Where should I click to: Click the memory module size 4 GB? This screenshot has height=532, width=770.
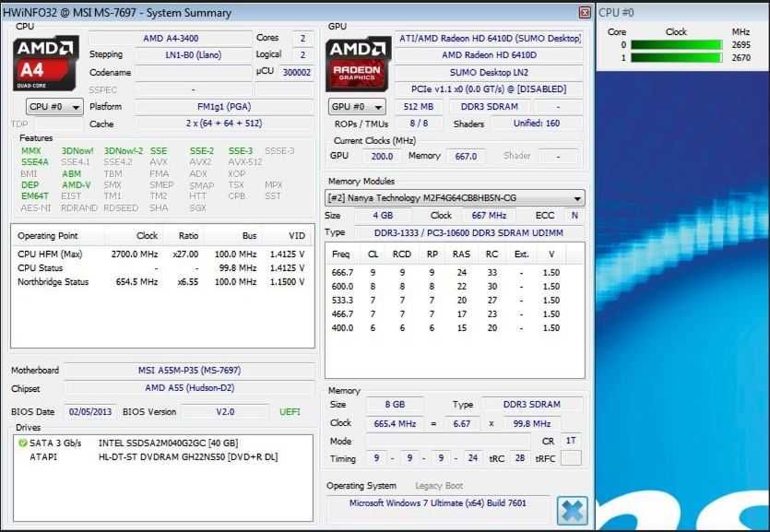[x=383, y=216]
